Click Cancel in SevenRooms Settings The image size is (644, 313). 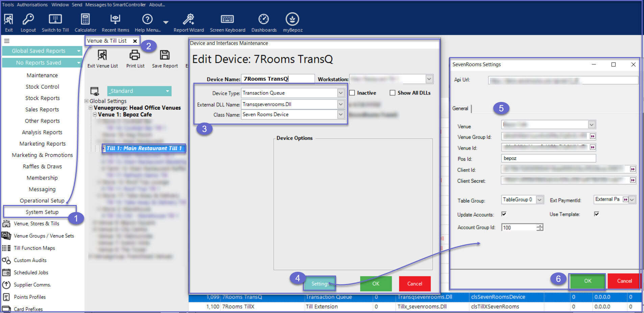624,281
